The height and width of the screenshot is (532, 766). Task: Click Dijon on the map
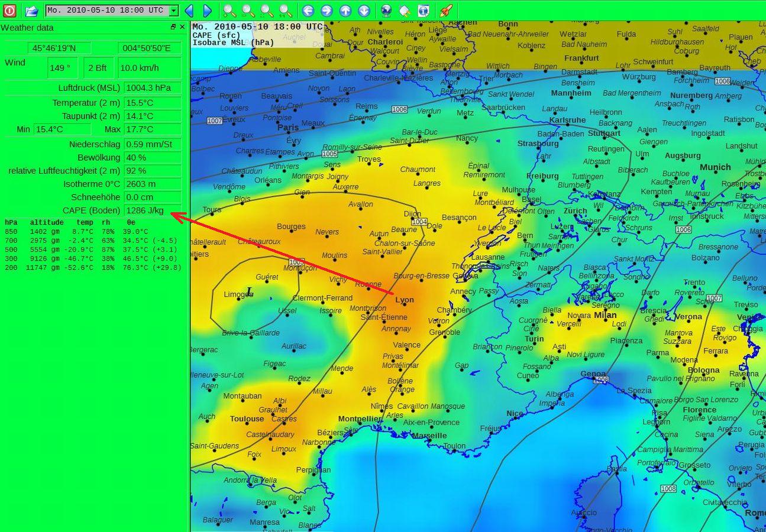(412, 214)
